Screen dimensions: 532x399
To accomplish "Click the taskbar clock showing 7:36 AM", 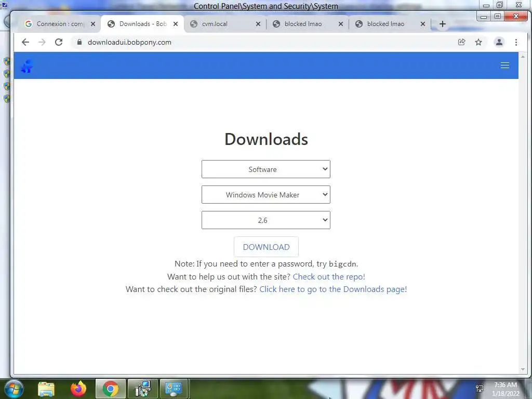I will 506,389.
